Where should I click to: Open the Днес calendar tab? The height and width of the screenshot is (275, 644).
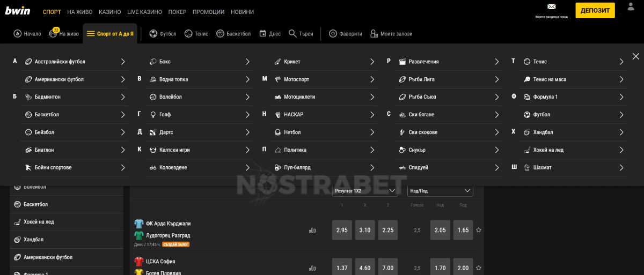(270, 34)
